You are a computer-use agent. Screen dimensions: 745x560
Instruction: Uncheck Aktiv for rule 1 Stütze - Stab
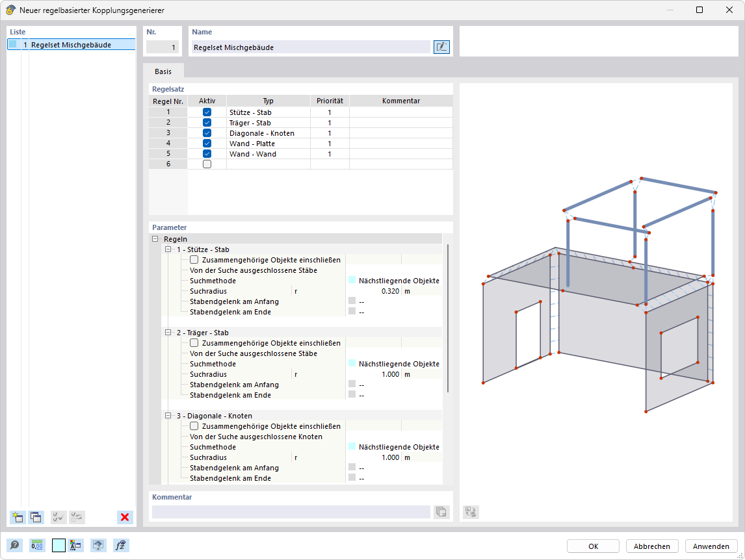207,112
